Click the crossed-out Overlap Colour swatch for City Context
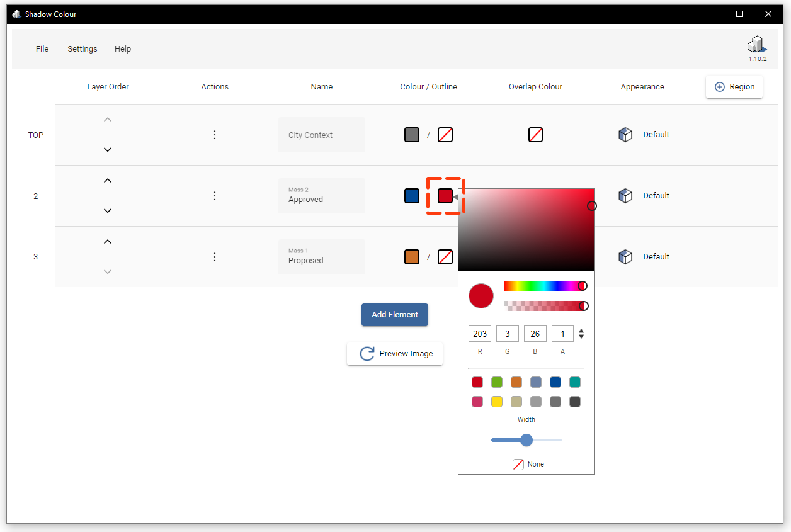Image resolution: width=791 pixels, height=532 pixels. (535, 134)
